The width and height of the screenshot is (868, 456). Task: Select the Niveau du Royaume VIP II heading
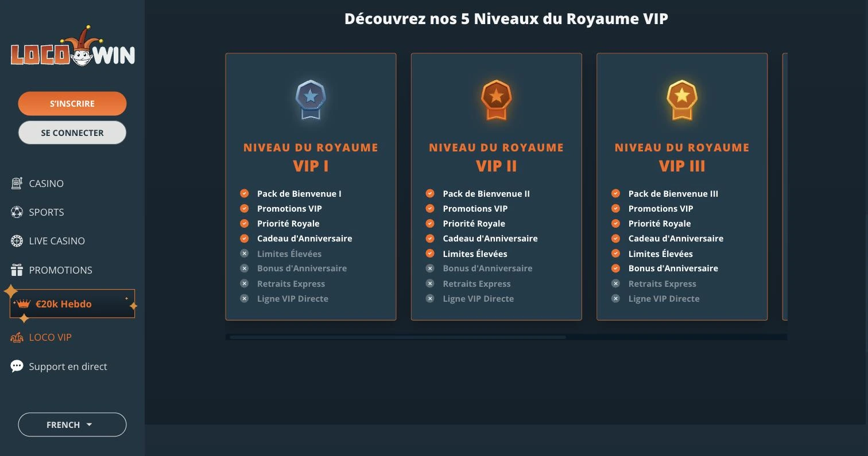click(496, 157)
